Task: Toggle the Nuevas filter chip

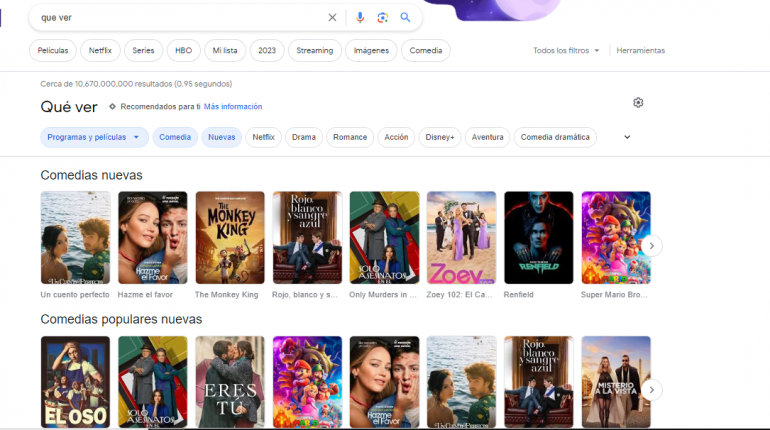Action: click(x=222, y=137)
